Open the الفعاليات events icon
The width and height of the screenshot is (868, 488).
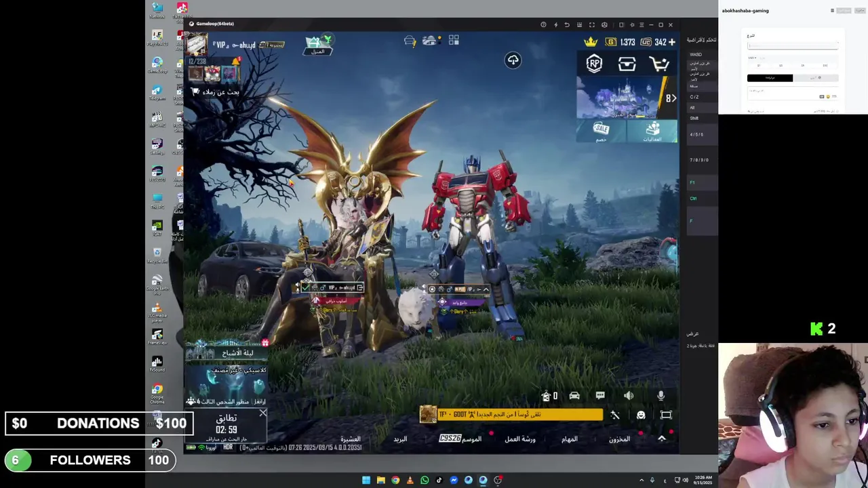click(x=652, y=131)
